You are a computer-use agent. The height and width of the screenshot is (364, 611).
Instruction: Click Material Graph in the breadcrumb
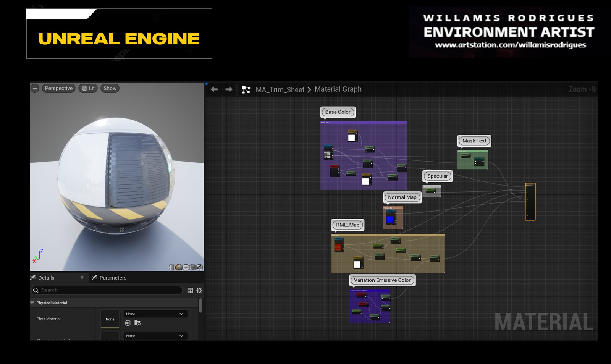338,89
